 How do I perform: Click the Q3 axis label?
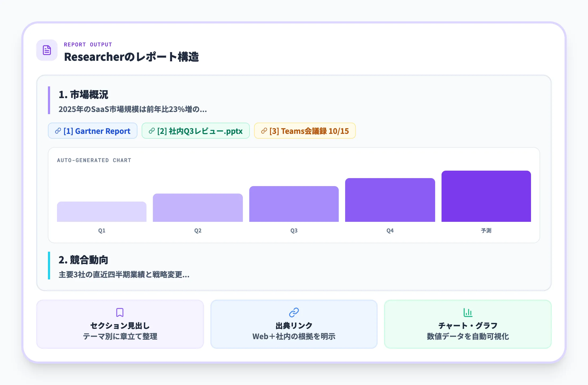(294, 231)
